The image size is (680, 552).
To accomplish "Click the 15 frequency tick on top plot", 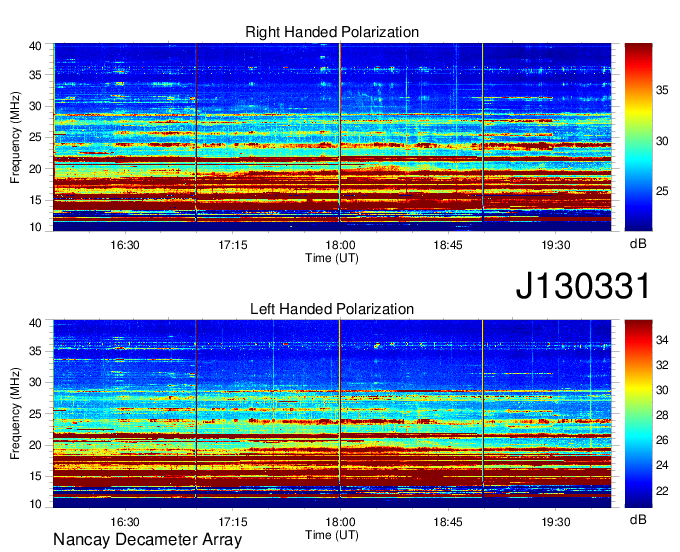I will (x=35, y=200).
